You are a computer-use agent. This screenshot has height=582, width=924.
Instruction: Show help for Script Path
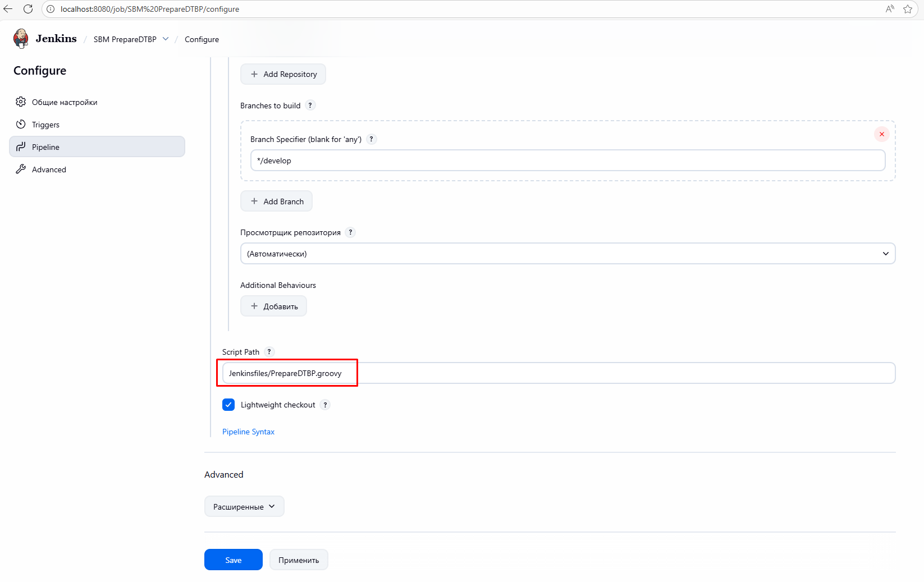pyautogui.click(x=269, y=352)
